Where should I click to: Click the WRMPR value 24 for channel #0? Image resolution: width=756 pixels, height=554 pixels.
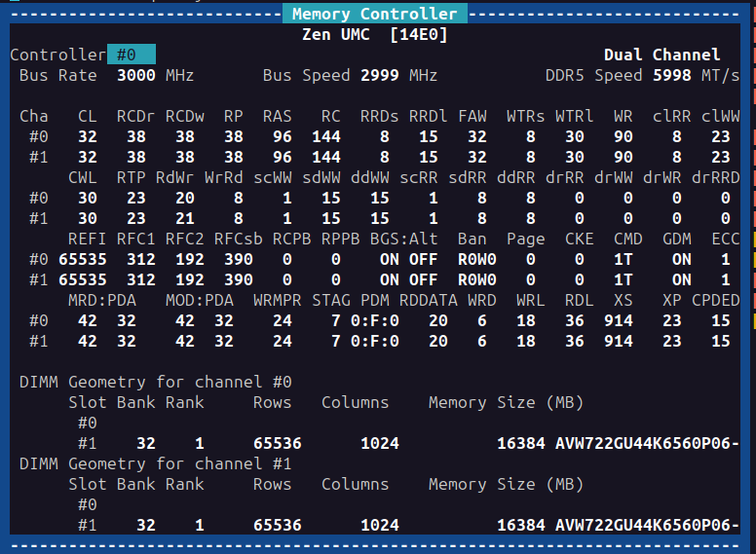(x=283, y=321)
